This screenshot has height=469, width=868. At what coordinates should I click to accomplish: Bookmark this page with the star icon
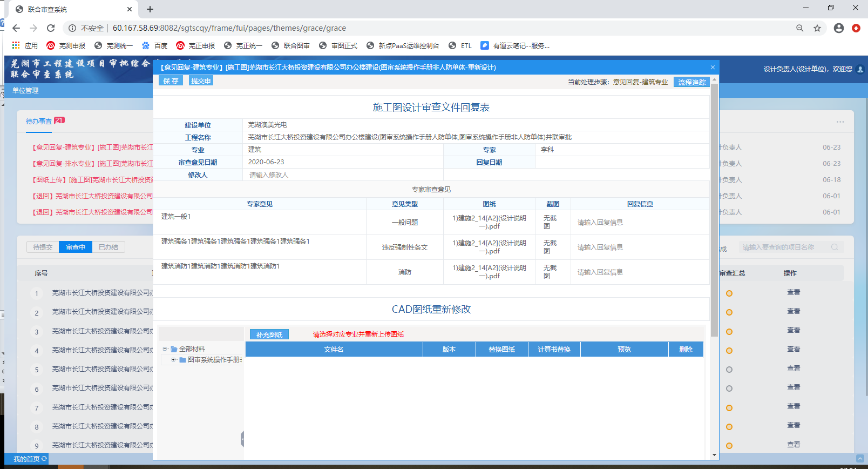click(817, 28)
